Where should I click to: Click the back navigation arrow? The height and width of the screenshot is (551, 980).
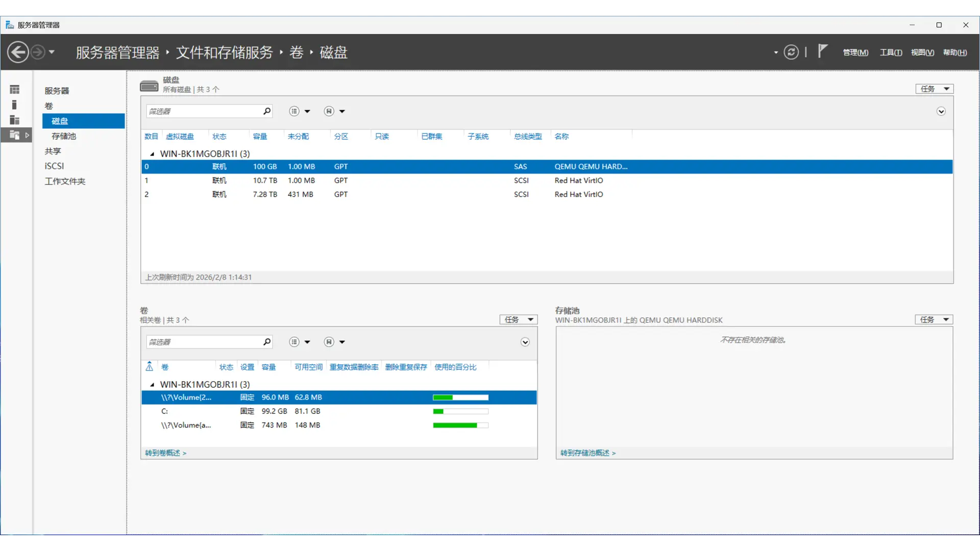(18, 52)
